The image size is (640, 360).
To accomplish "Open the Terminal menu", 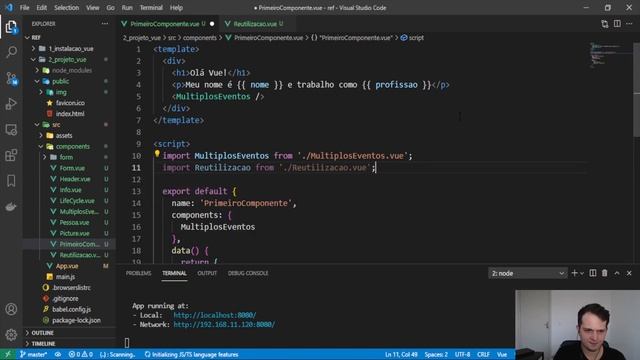I will [x=151, y=7].
